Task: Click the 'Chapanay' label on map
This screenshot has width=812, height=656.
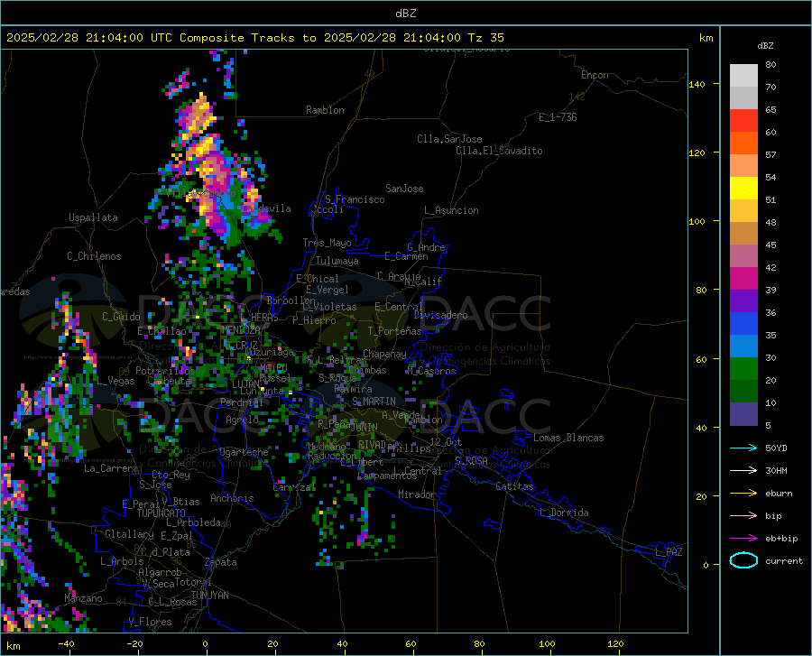Action: (x=384, y=354)
